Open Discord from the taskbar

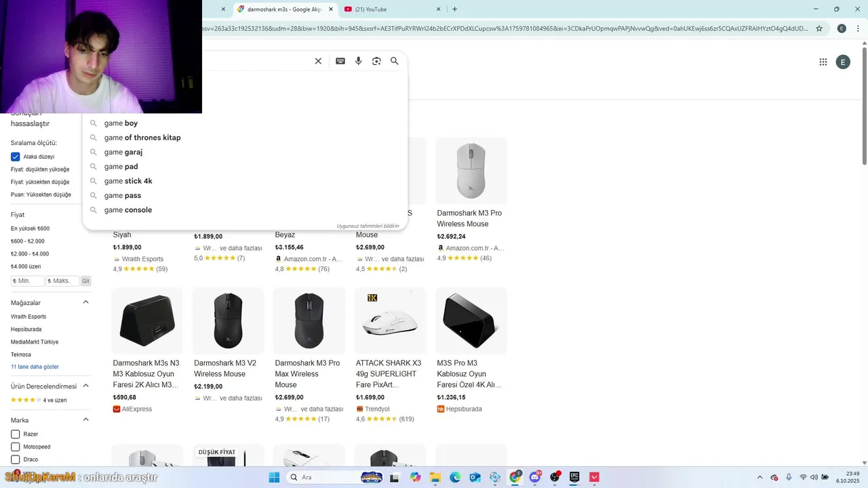tap(535, 477)
